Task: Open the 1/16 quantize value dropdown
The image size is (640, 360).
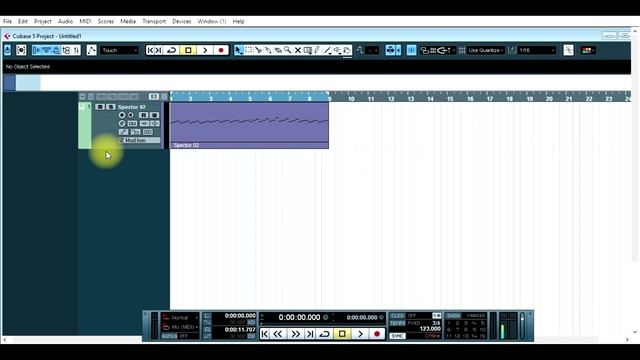Action: tap(537, 50)
